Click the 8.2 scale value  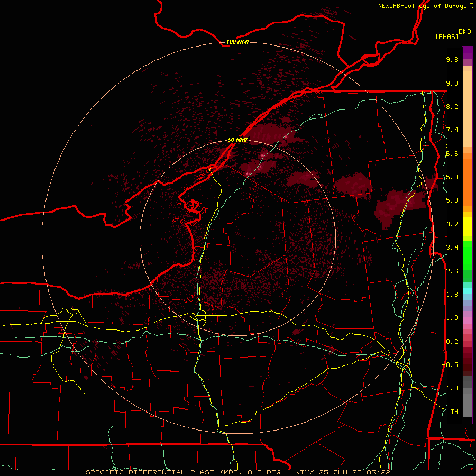452,106
